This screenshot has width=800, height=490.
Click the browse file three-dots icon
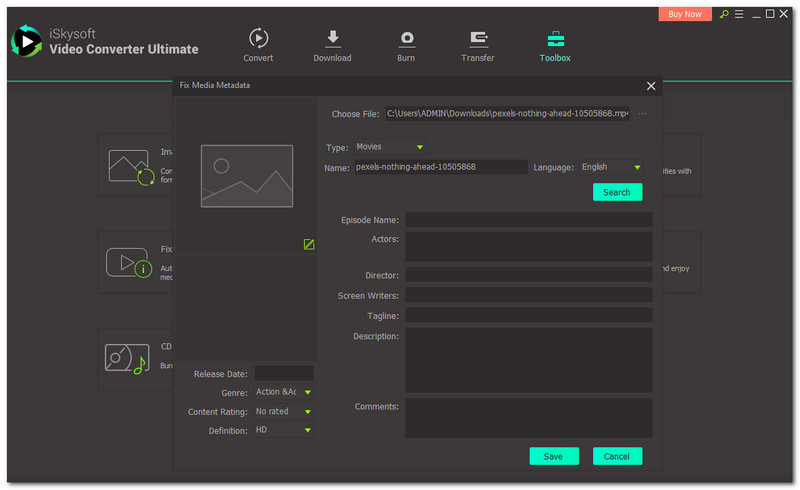point(642,114)
